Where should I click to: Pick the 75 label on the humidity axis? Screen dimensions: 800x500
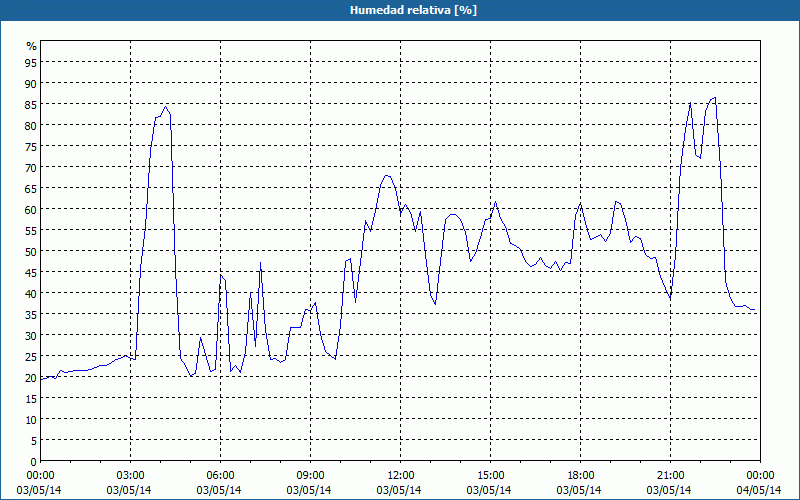point(31,146)
